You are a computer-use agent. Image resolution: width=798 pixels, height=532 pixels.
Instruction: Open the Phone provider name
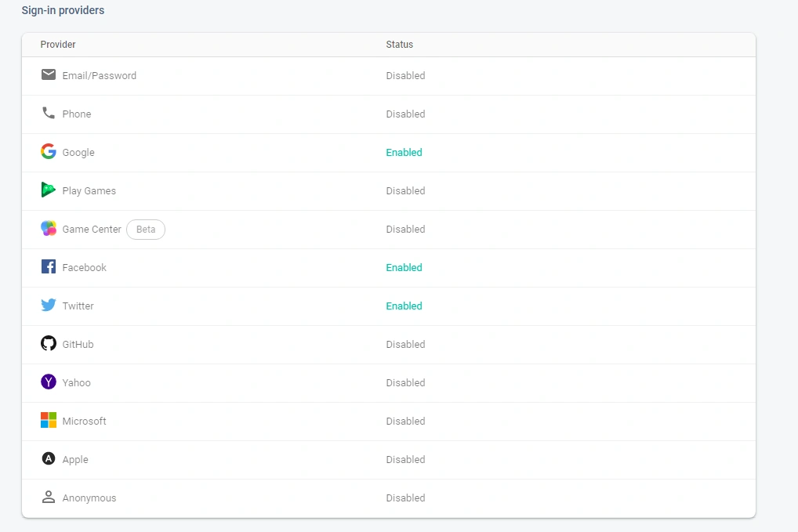[x=77, y=114]
